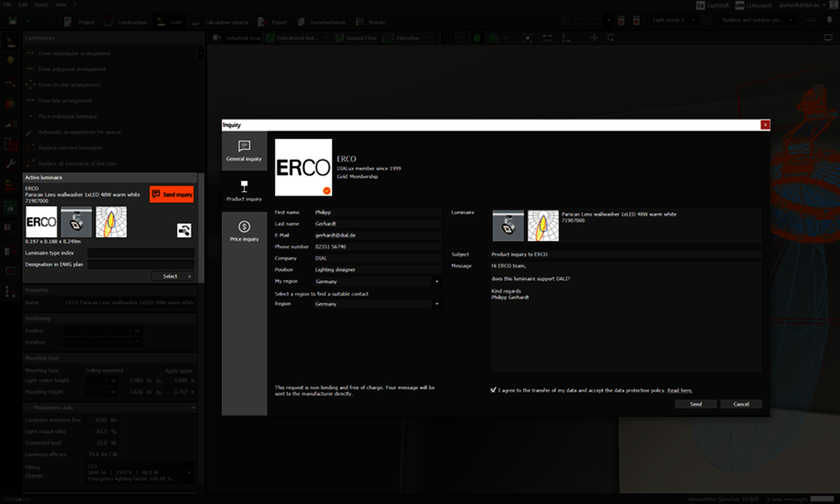Screen dimensions: 840x504
Task: Switch to the Price inquiry tab
Action: 244,232
